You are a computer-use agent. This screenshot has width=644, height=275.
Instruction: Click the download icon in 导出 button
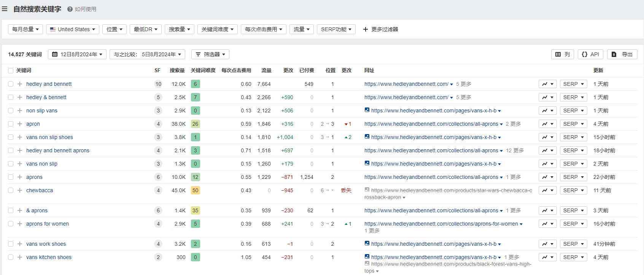[614, 54]
